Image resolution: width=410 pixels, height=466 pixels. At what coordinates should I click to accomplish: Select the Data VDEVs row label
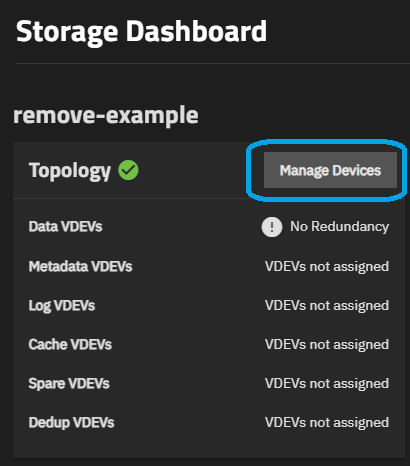[65, 227]
